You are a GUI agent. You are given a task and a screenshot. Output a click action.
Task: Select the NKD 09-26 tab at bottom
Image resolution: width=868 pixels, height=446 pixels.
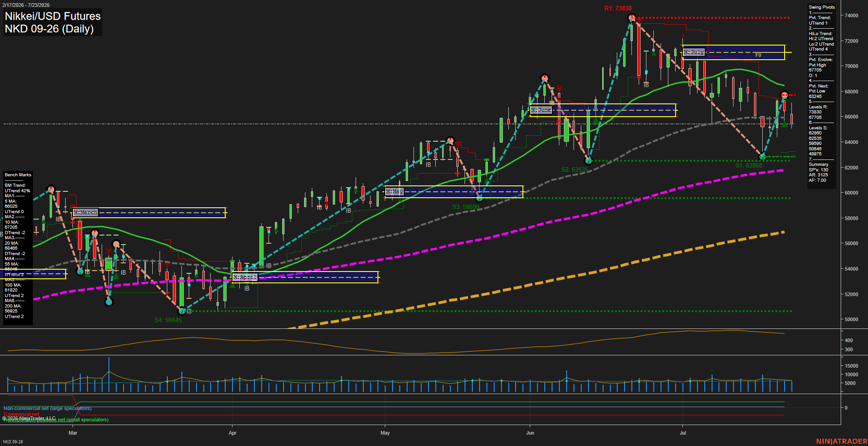pyautogui.click(x=13, y=442)
